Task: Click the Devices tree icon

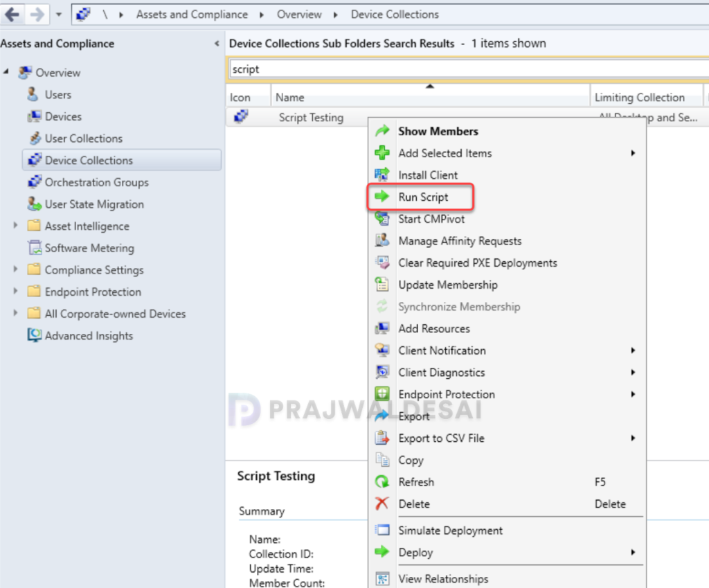Action: click(x=35, y=116)
